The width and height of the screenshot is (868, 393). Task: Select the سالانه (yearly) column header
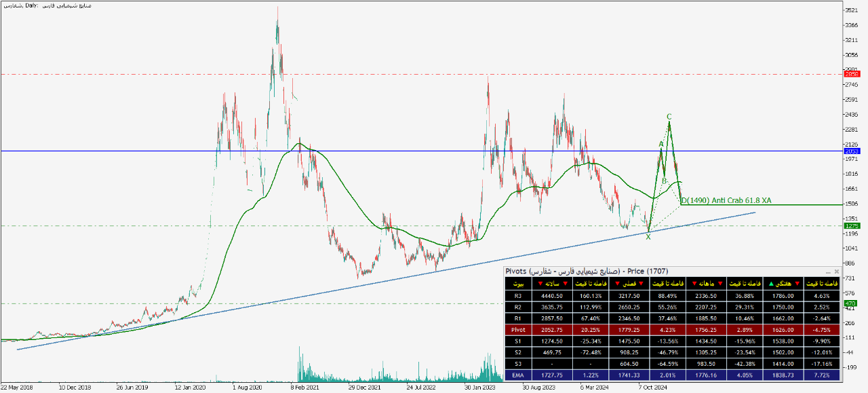click(x=555, y=284)
